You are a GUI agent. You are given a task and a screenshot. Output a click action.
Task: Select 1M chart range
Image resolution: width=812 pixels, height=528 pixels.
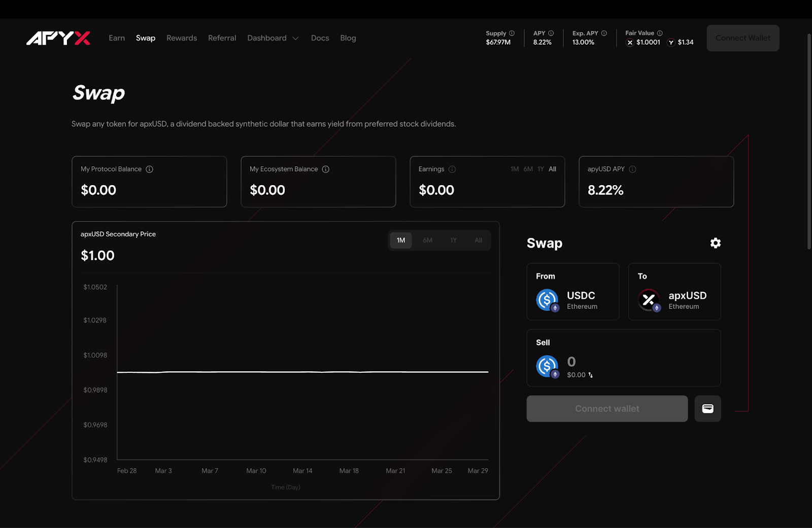tap(401, 240)
